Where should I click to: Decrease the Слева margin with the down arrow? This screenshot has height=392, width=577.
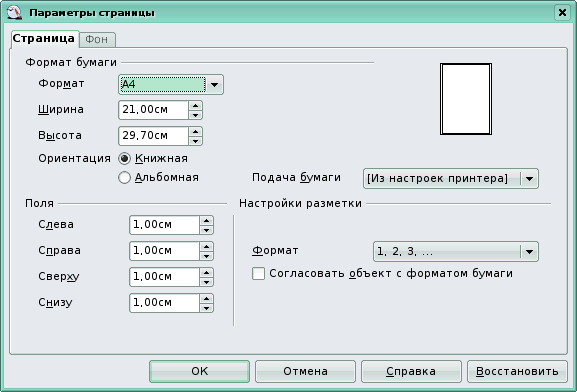(206, 230)
